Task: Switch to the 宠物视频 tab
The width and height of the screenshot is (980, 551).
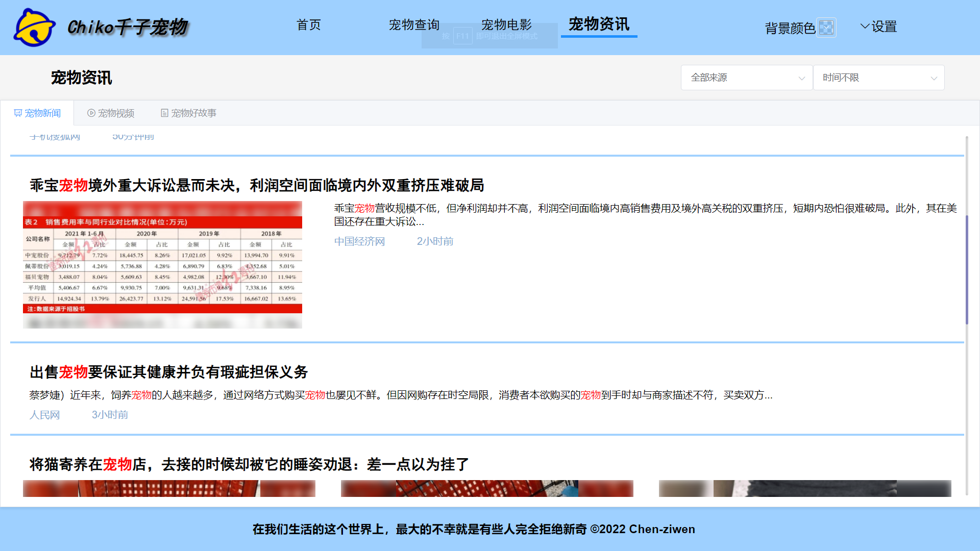Action: [116, 113]
